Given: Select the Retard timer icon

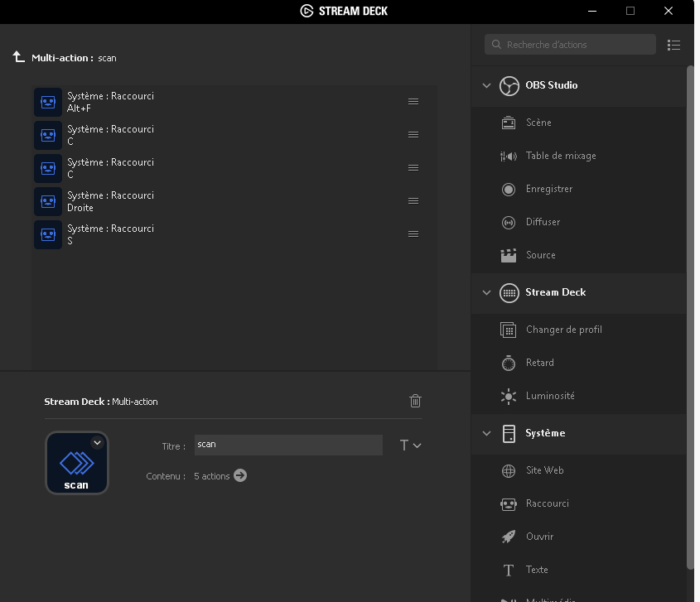Looking at the screenshot, I should (x=509, y=363).
